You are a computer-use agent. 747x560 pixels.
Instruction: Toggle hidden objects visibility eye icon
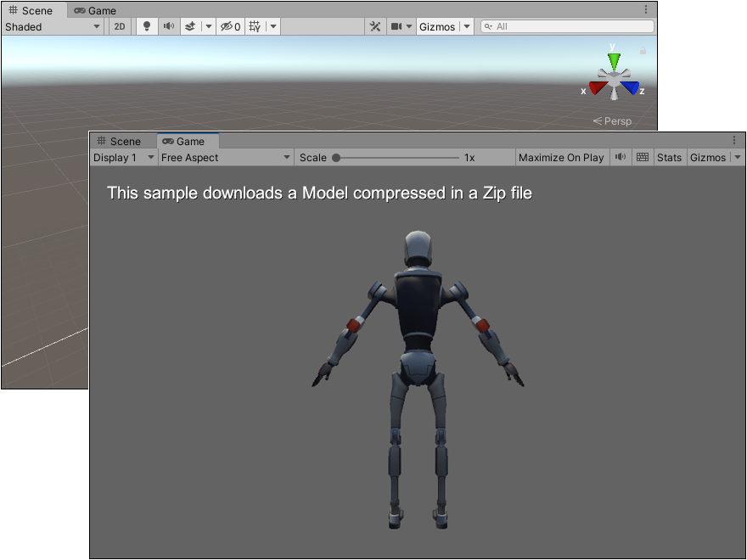[227, 26]
